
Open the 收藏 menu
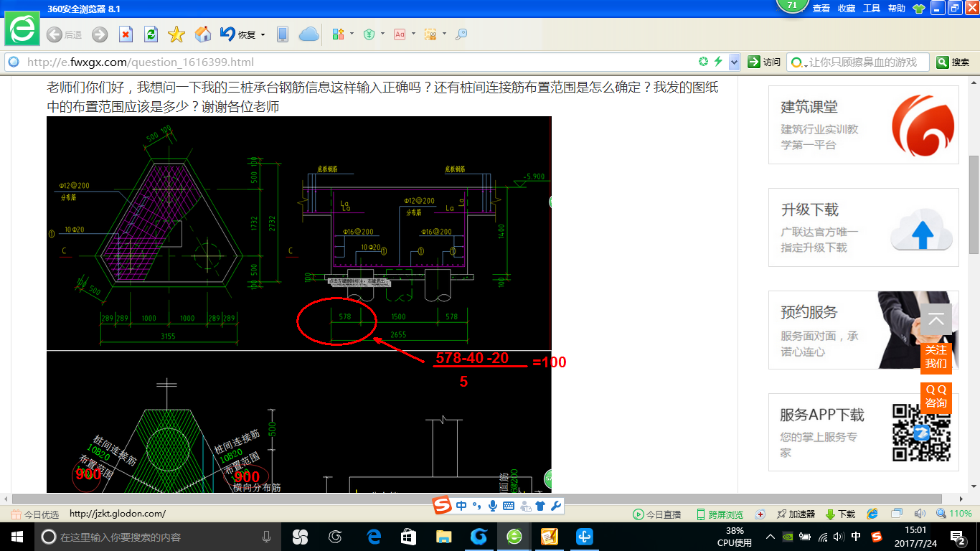pos(847,9)
